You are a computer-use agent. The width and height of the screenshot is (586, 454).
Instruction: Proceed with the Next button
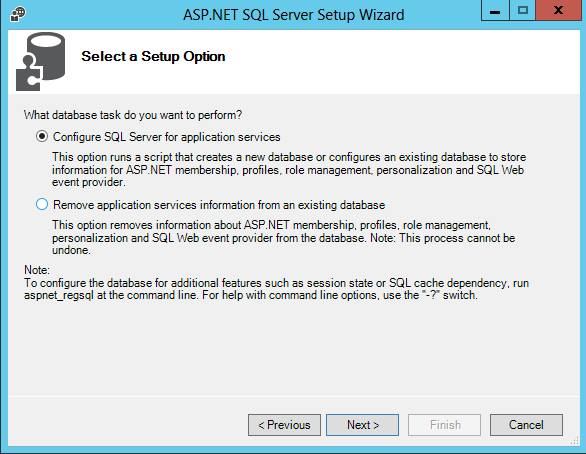point(363,425)
